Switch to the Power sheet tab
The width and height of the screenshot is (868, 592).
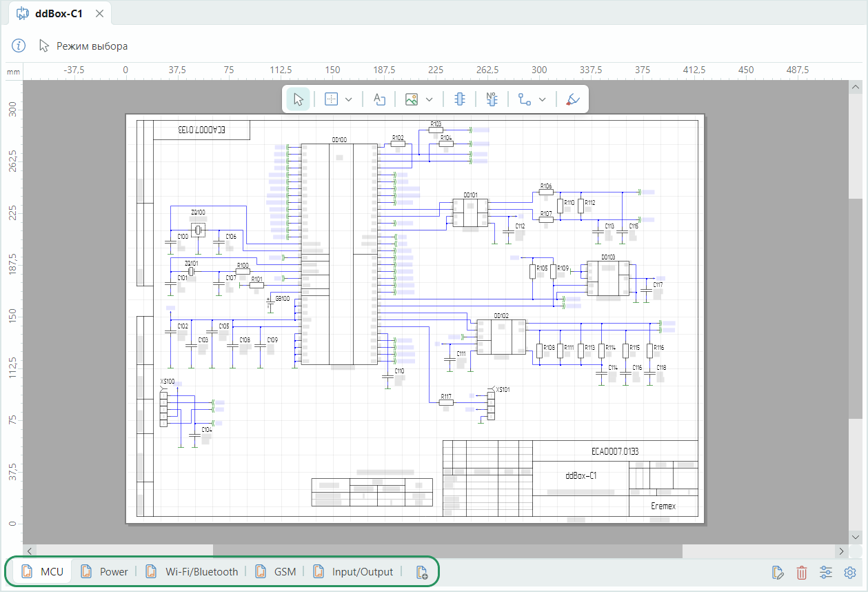[x=105, y=572]
